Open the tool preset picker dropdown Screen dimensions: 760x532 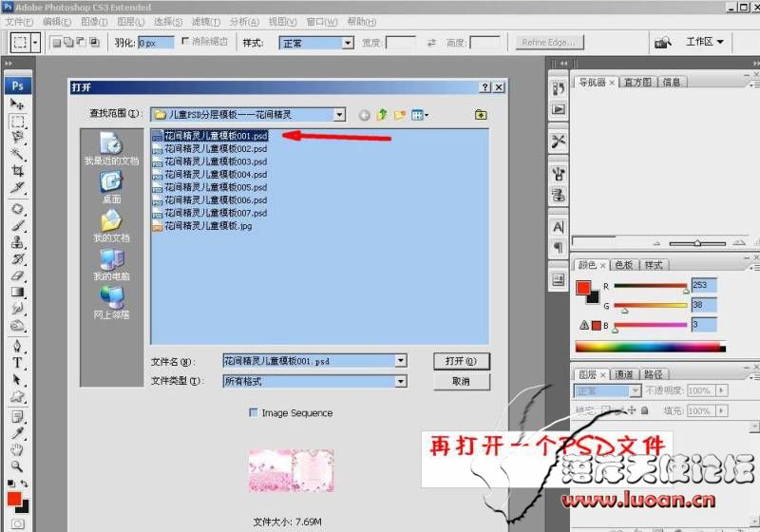pyautogui.click(x=35, y=43)
